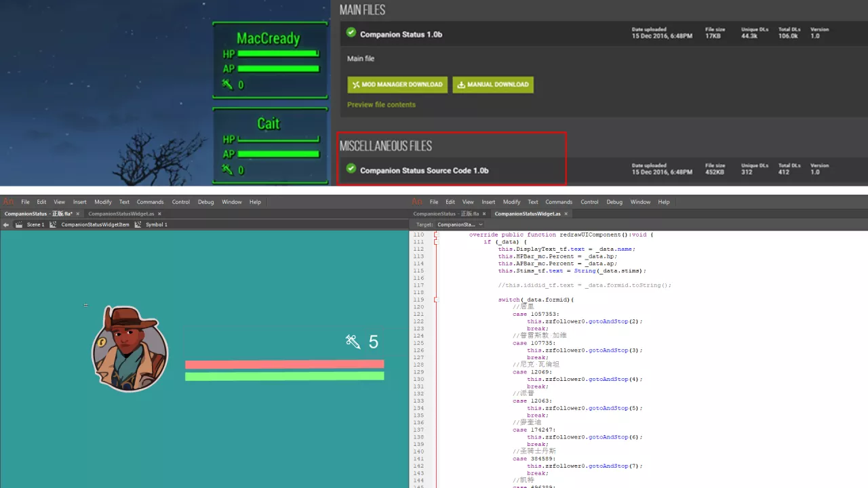Open Control menu in left Animate window
Image resolution: width=868 pixels, height=488 pixels.
(181, 202)
